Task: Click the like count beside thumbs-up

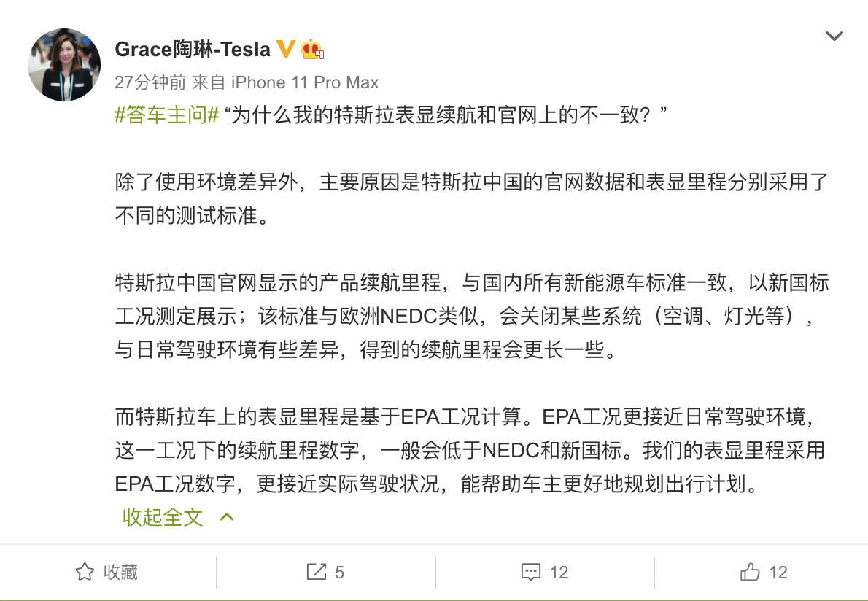Action: [778, 573]
